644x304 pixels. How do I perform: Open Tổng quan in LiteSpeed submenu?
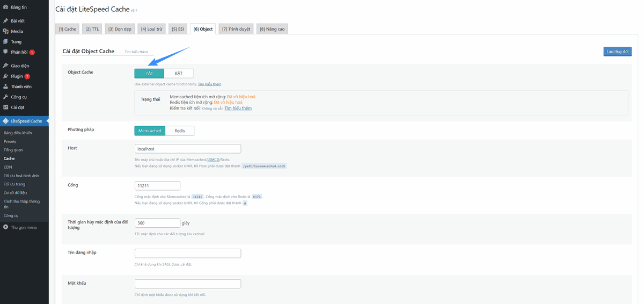tap(13, 150)
